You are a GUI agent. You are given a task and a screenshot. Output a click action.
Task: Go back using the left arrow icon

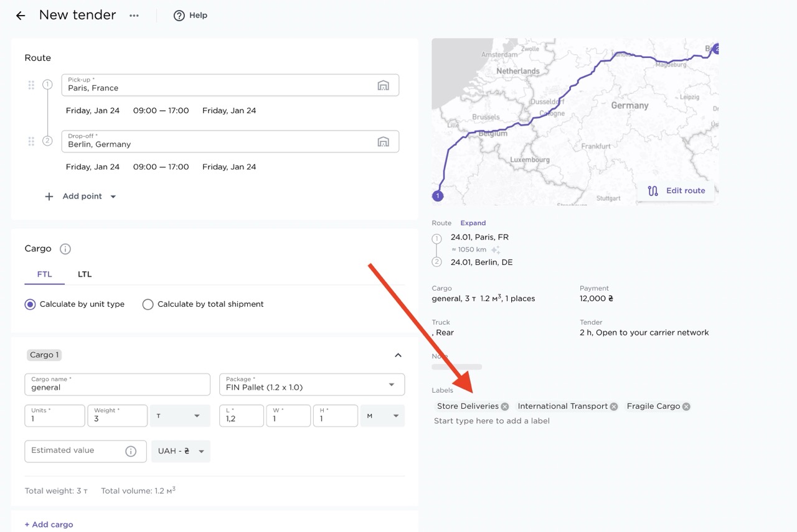[21, 16]
